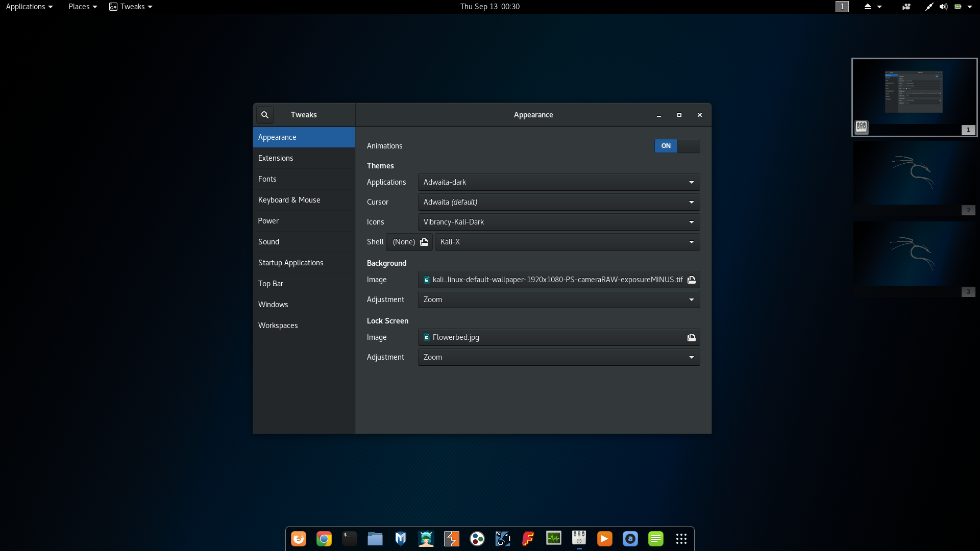Switch to workspace 1 thumbnail
The image size is (980, 551).
point(915,97)
